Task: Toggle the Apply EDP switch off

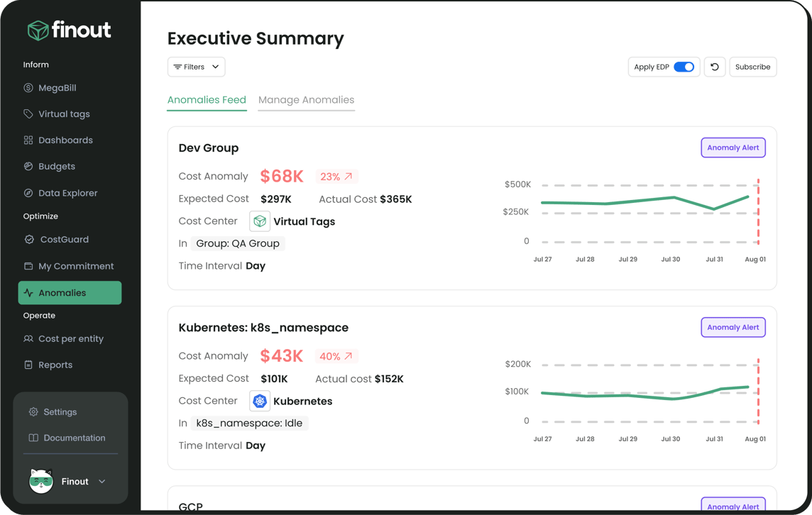Action: [x=684, y=67]
